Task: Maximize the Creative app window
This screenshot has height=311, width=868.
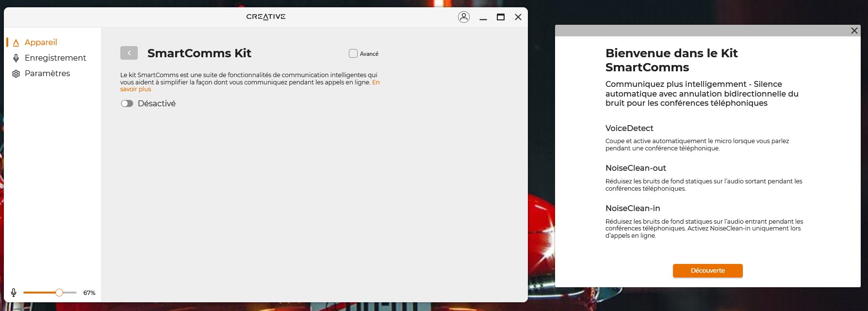Action: pos(500,17)
